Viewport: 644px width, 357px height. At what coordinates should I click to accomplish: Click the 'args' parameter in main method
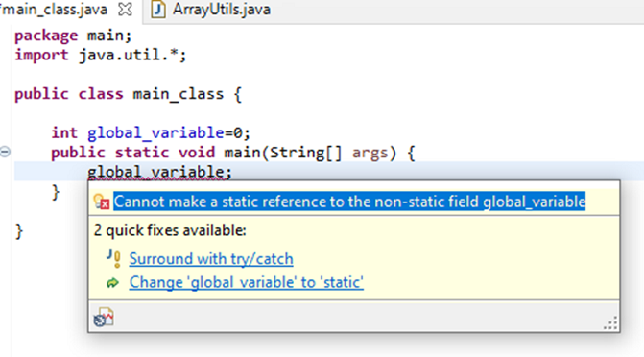(x=370, y=153)
